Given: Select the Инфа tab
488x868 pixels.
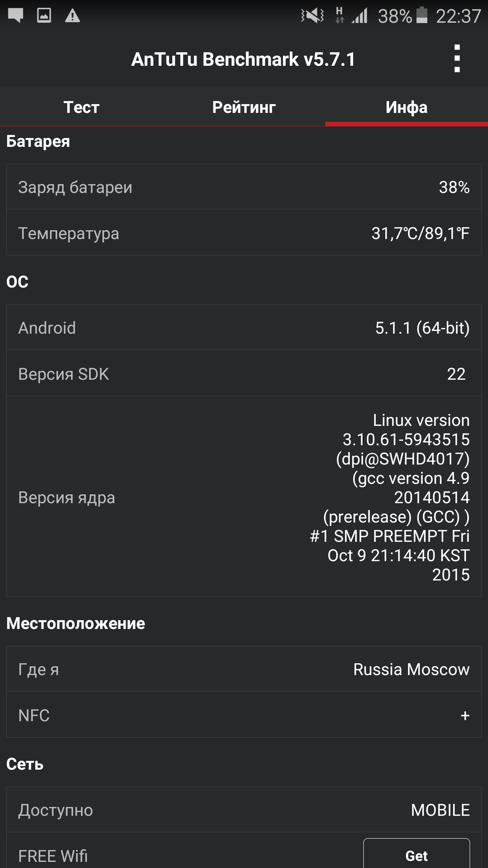Looking at the screenshot, I should tap(406, 107).
